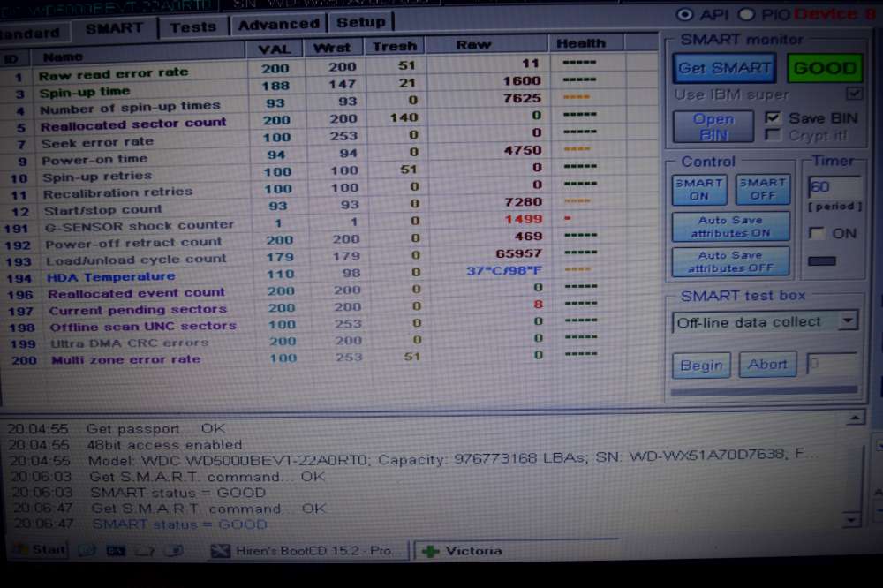Click the timer period input field
Screen dimensions: 883x588
tap(834, 187)
